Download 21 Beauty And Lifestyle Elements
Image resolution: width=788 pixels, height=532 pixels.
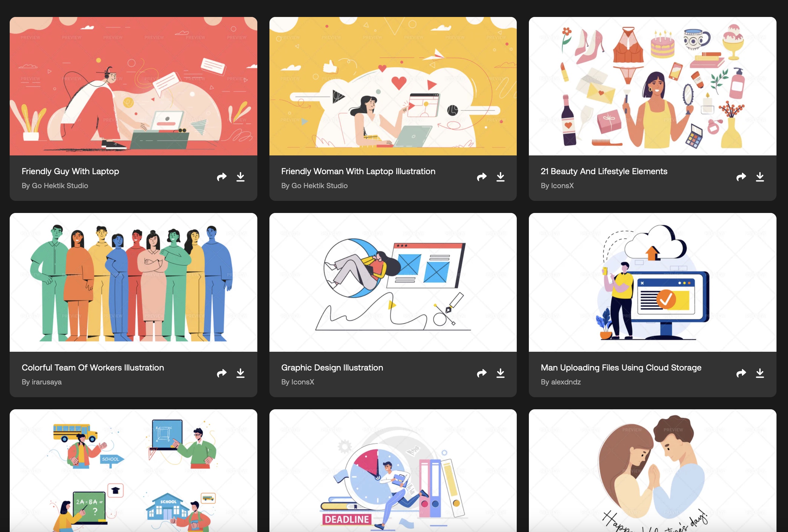click(760, 177)
